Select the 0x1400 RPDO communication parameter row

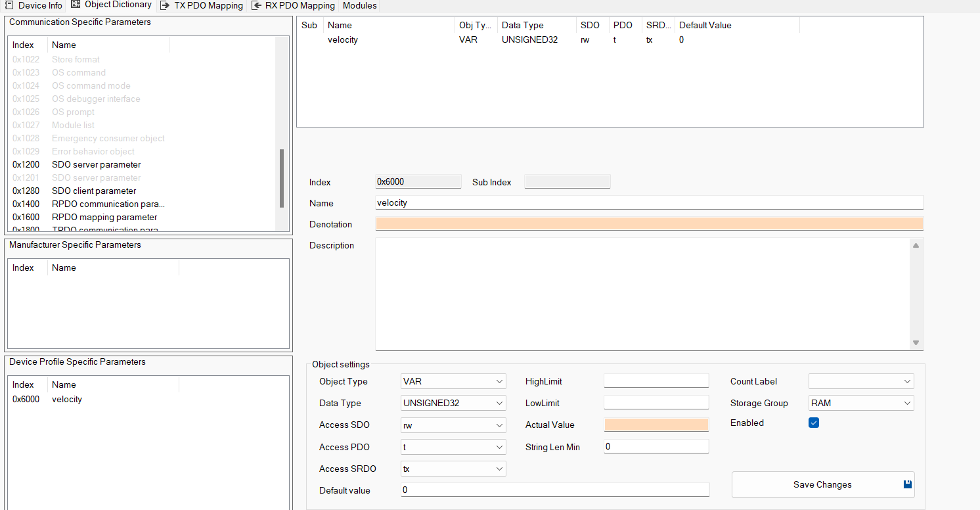(108, 204)
